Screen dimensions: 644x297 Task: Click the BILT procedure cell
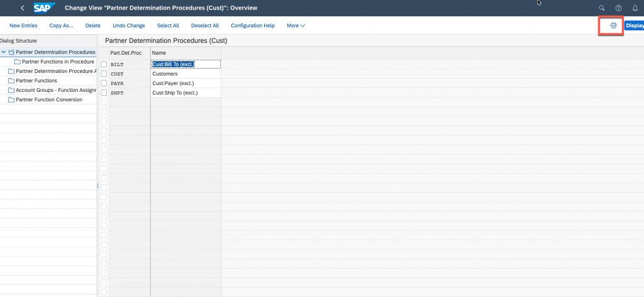click(x=130, y=64)
